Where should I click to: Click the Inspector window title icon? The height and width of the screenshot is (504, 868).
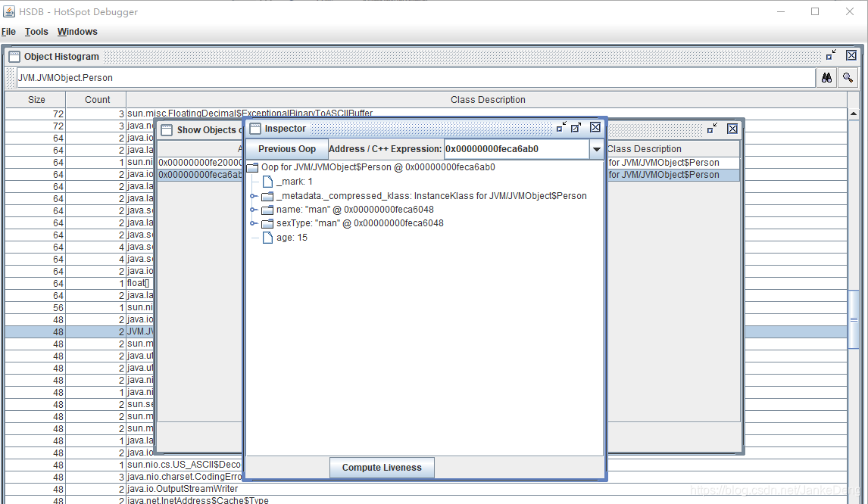pos(254,129)
